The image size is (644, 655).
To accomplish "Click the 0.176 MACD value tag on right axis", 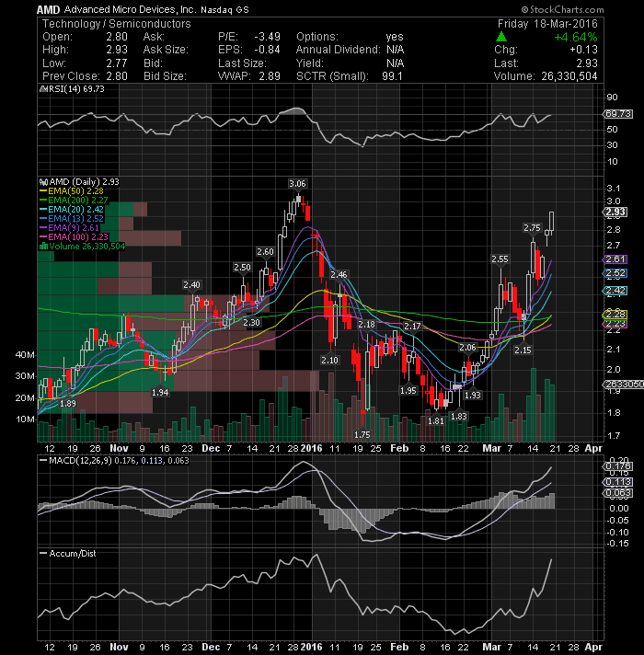I will [618, 466].
